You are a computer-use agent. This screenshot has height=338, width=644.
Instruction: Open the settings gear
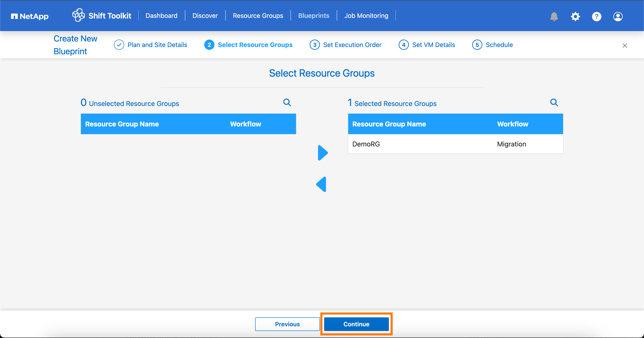coord(575,16)
